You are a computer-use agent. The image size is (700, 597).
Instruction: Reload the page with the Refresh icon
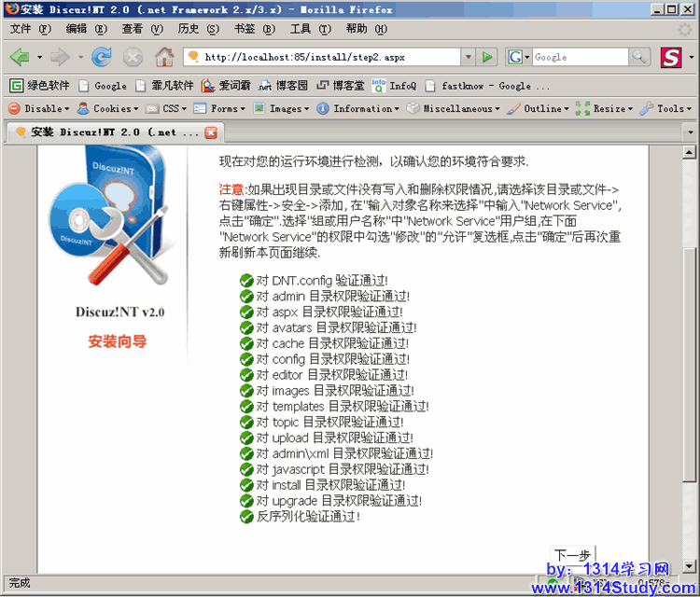coord(102,57)
